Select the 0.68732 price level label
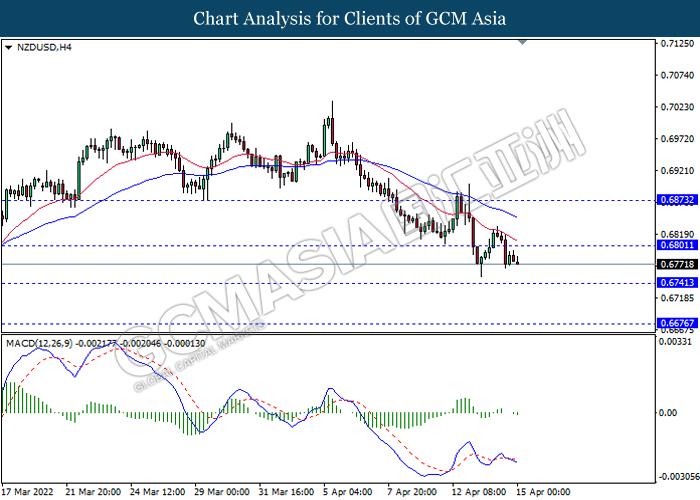700x500 pixels. 677,200
